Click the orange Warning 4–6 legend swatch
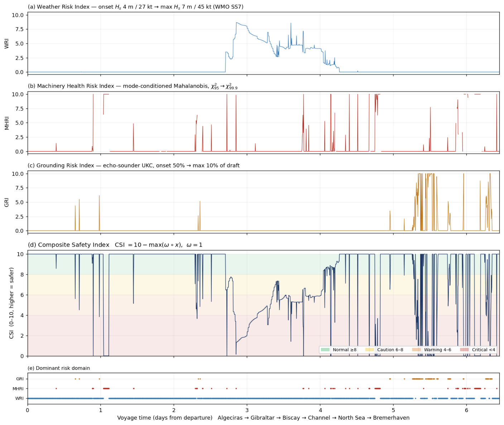The image size is (504, 425). pyautogui.click(x=417, y=350)
